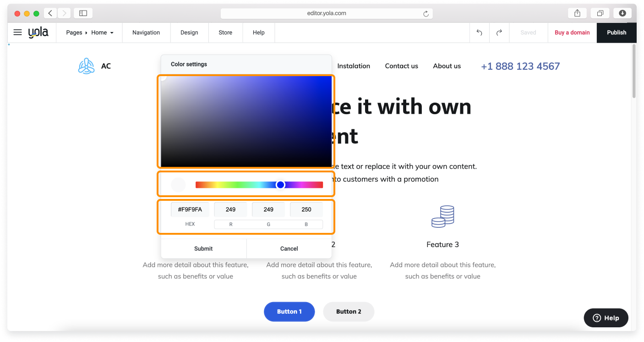
Task: Open the Store menu
Action: (225, 33)
